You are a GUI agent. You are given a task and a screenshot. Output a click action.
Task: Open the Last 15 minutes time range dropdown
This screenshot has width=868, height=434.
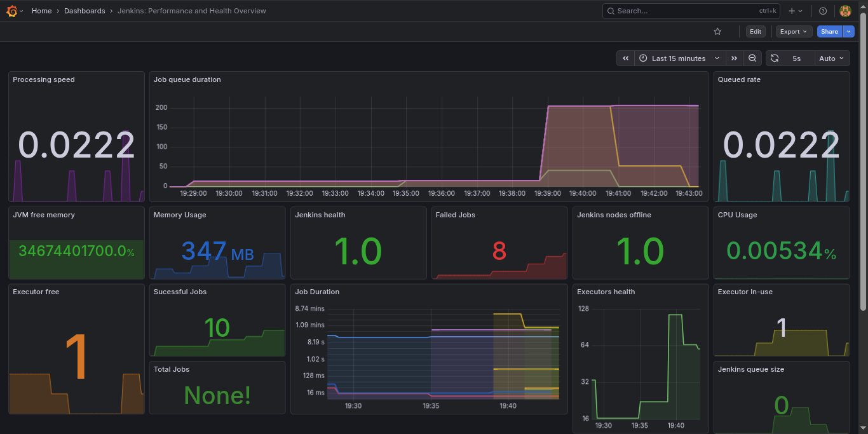[x=680, y=58]
